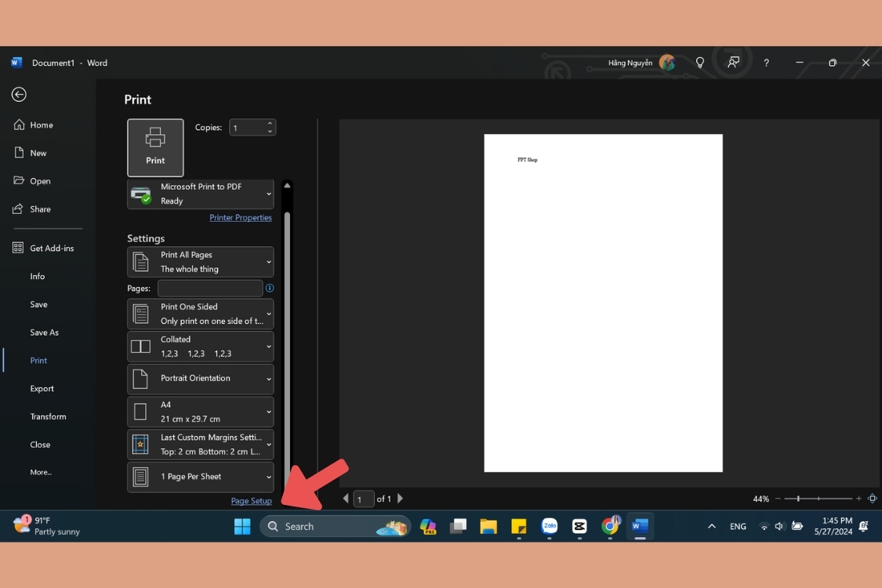Open Copilot from the taskbar
This screenshot has height=588, width=882.
(x=428, y=527)
